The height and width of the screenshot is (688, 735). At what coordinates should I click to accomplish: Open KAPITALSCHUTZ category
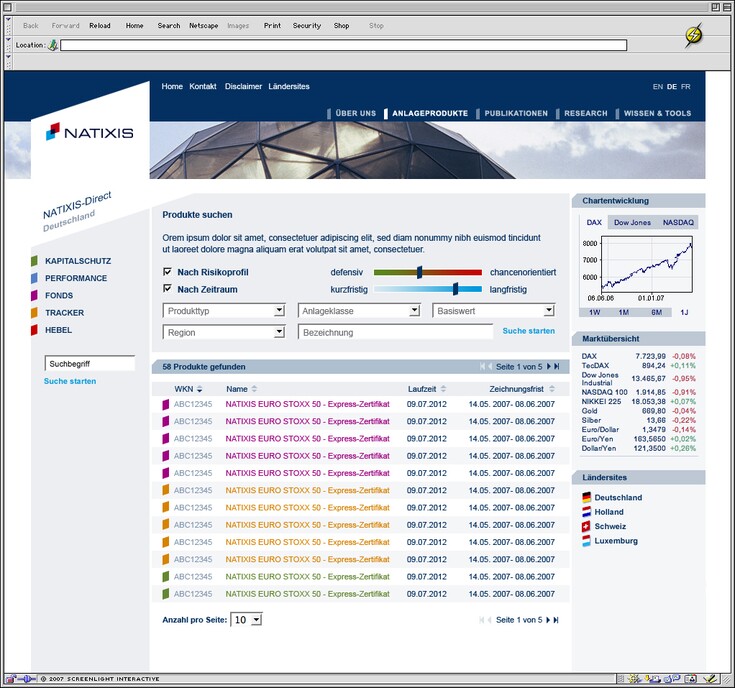(x=78, y=261)
